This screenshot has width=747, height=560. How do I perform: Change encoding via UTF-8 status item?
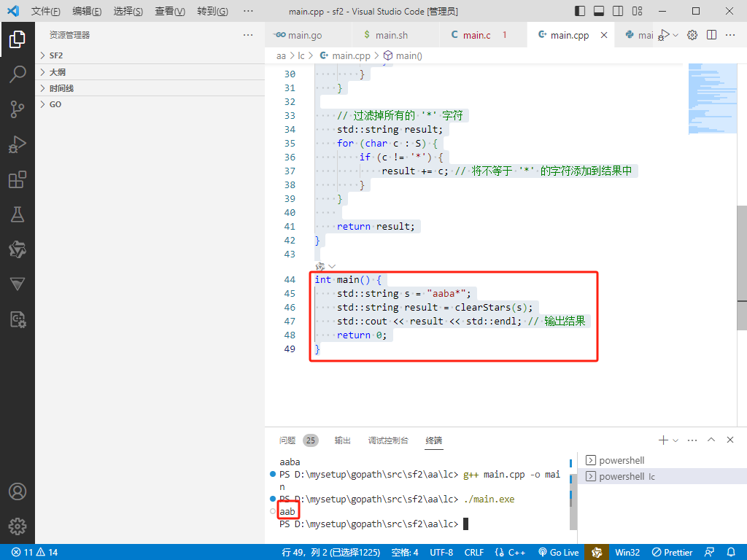441,553
